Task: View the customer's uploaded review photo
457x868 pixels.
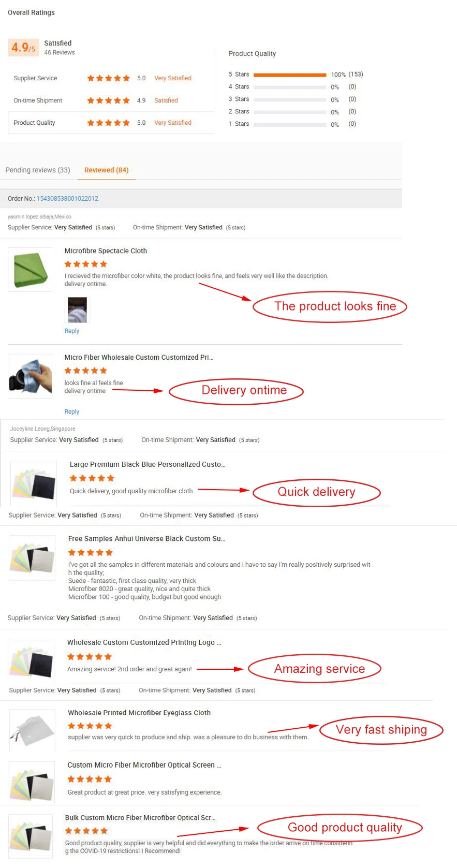Action: coord(78,310)
